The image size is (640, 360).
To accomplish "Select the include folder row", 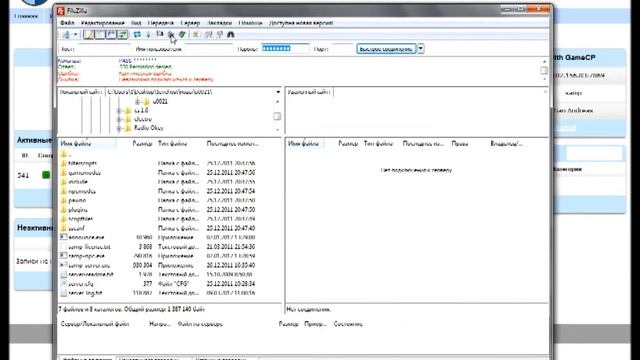I will [x=169, y=182].
